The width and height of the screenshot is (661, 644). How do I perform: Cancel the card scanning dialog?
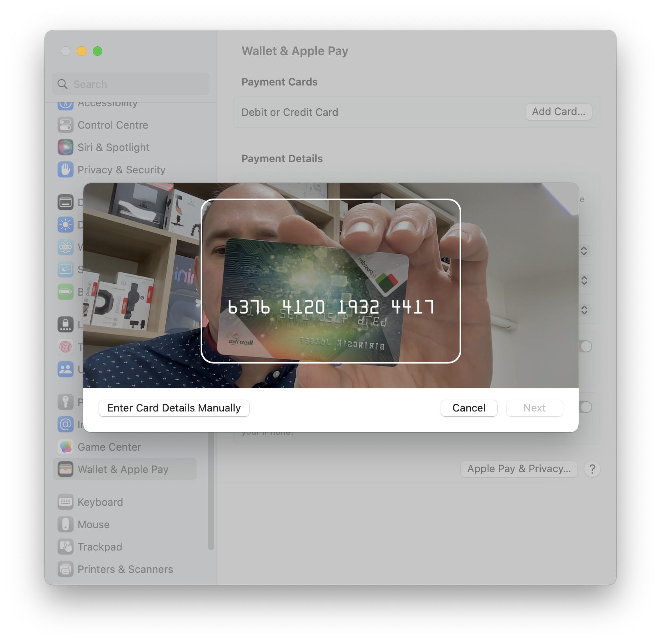(469, 408)
